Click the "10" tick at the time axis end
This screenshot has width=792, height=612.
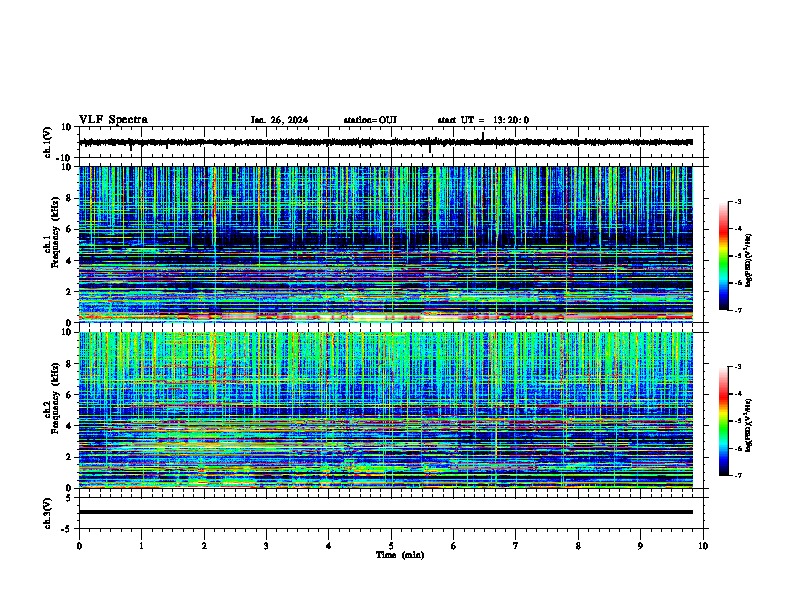pos(703,546)
